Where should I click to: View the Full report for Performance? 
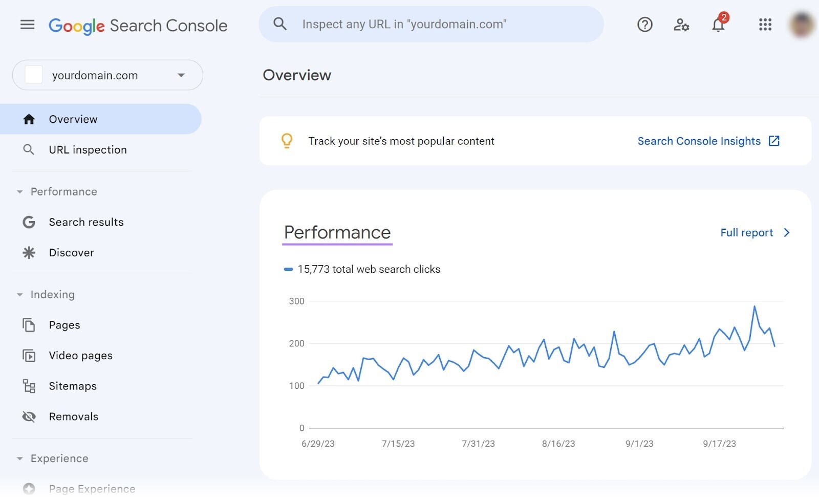(746, 232)
